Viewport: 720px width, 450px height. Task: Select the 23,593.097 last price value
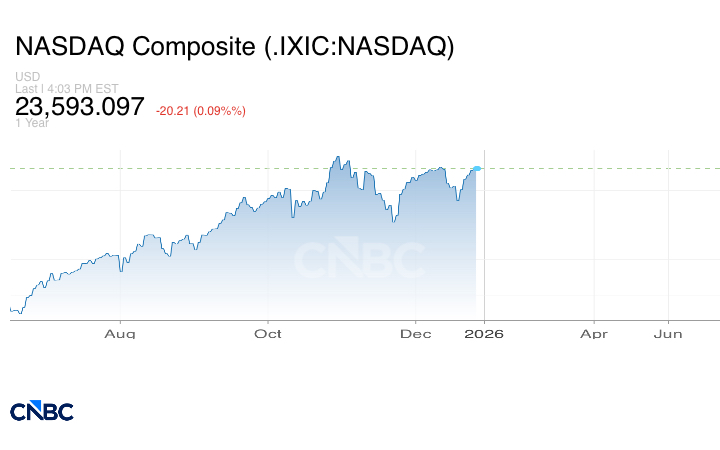(80, 107)
